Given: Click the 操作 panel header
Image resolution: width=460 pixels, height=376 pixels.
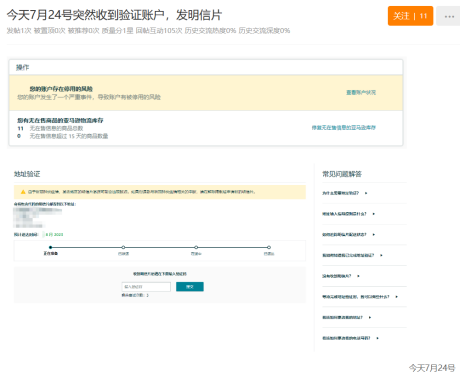Looking at the screenshot, I should pyautogui.click(x=206, y=67).
